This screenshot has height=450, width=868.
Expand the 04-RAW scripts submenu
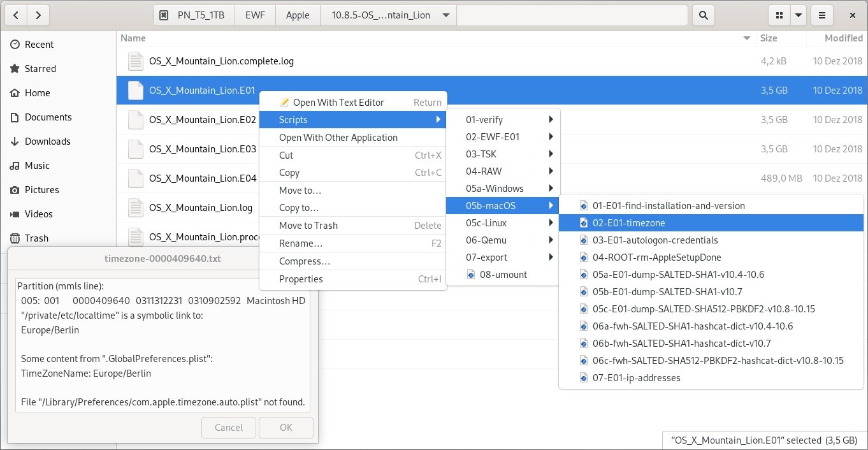[503, 171]
